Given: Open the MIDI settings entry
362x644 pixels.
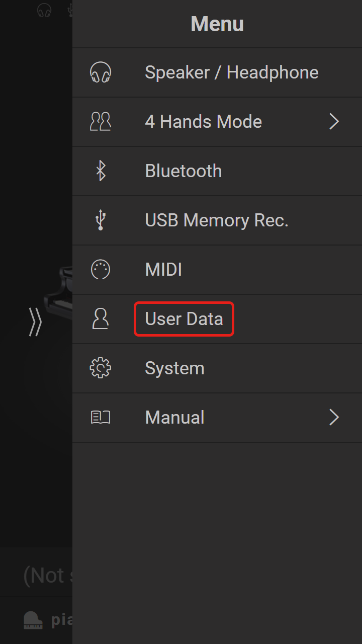Looking at the screenshot, I should tap(217, 270).
